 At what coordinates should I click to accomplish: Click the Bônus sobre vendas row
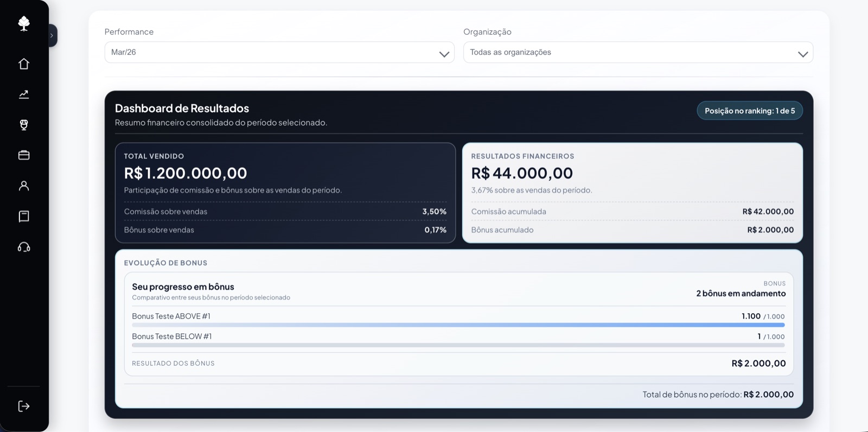[285, 230]
